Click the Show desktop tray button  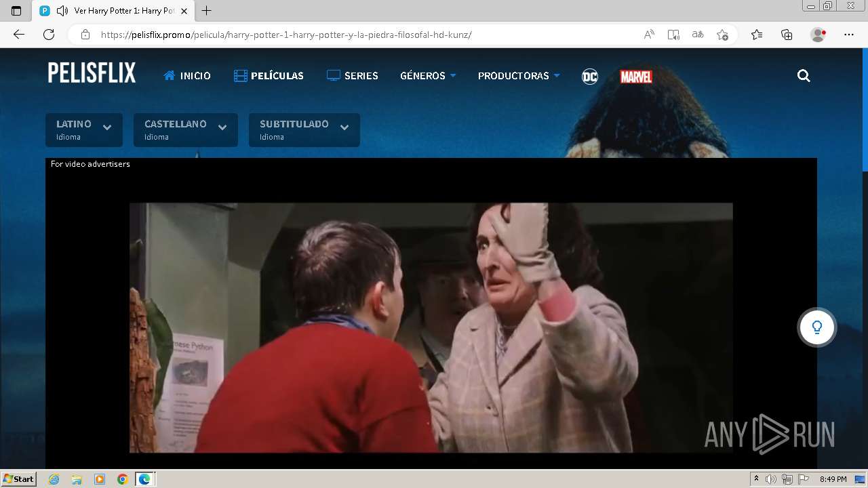pyautogui.click(x=861, y=479)
